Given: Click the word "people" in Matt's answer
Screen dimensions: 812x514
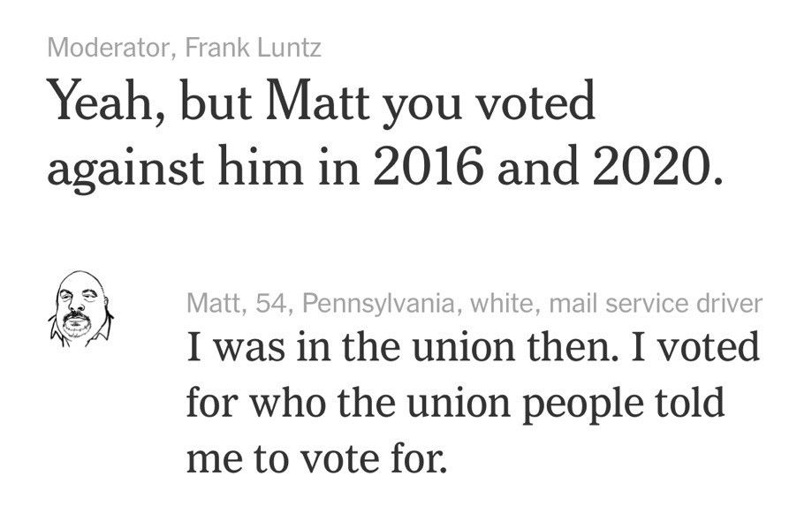Looking at the screenshot, I should 581,404.
